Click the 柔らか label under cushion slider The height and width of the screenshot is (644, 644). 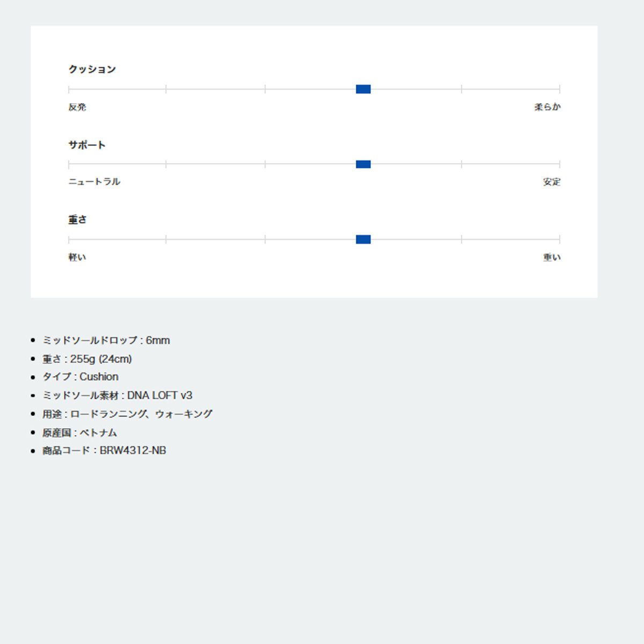pos(547,107)
